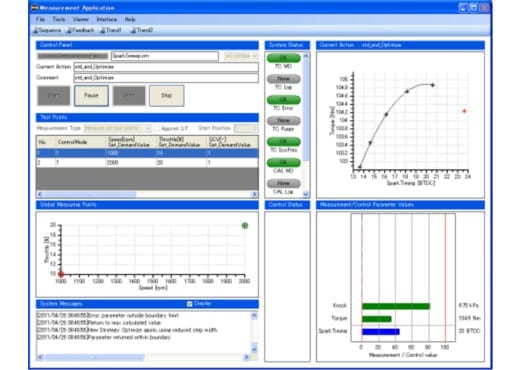
Task: Click the Knock kPa value beside the bar
Action: (468, 305)
